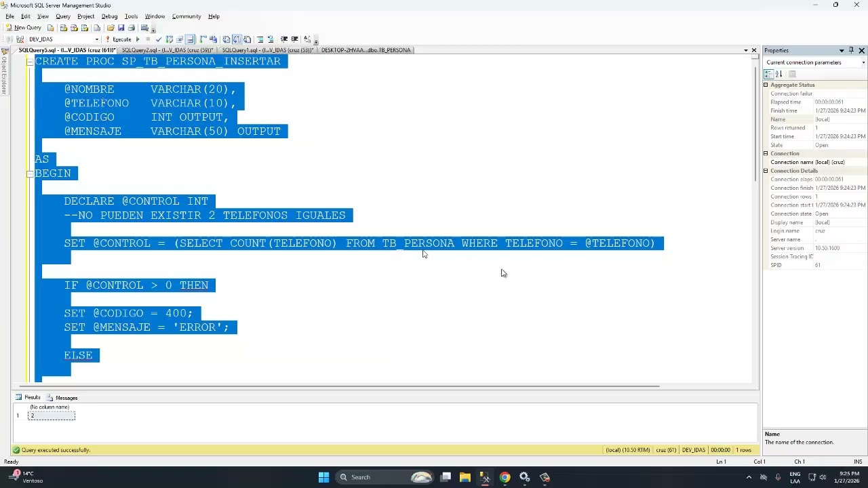Open the Help menu
Screen dimensions: 868x488
[x=214, y=16]
